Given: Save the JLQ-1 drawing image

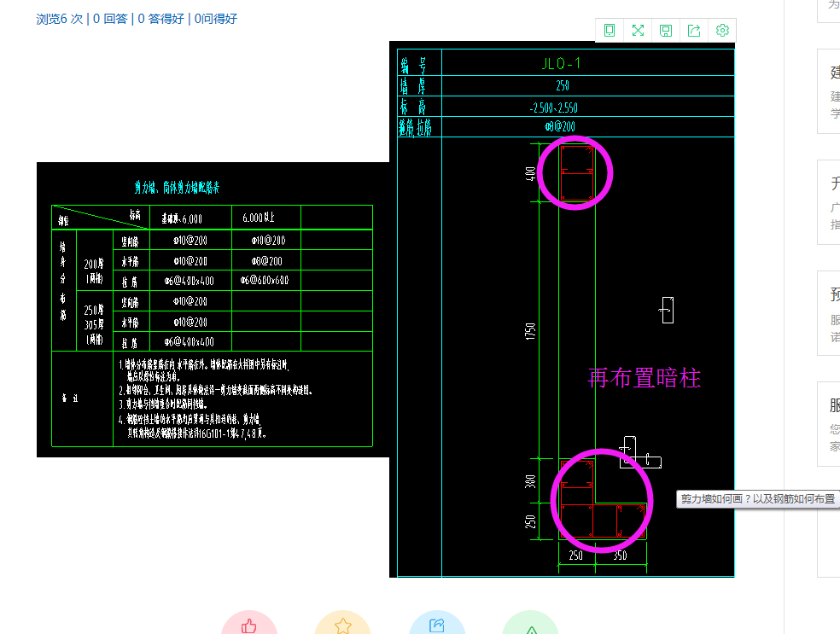Looking at the screenshot, I should [666, 30].
